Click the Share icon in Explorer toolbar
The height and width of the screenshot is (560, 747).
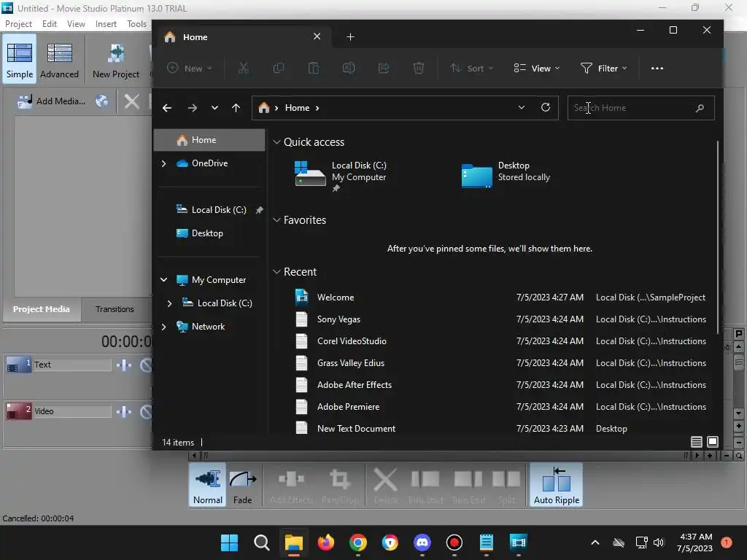384,68
